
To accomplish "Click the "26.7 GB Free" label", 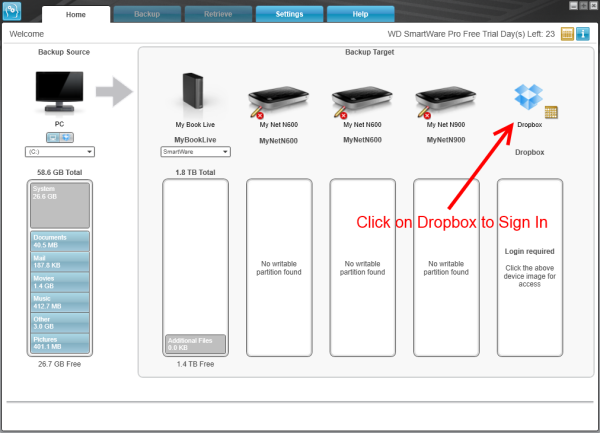I will click(60, 364).
